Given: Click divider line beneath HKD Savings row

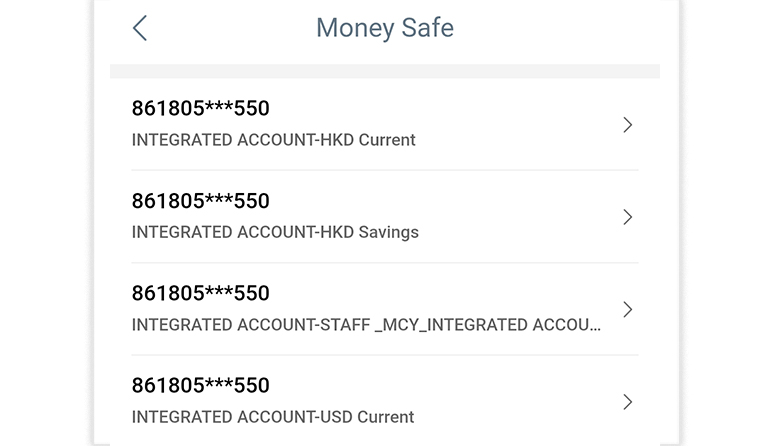Looking at the screenshot, I should click(385, 263).
